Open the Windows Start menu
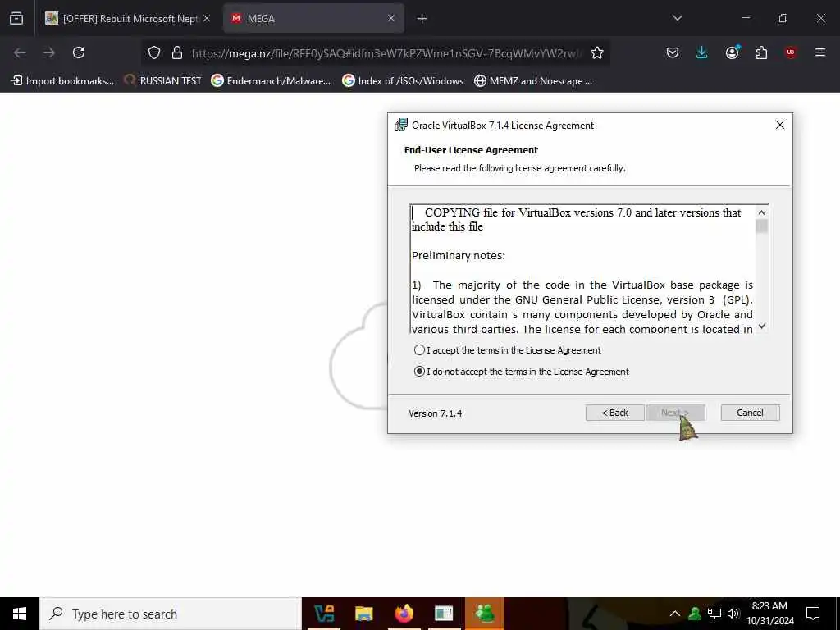 [x=20, y=614]
